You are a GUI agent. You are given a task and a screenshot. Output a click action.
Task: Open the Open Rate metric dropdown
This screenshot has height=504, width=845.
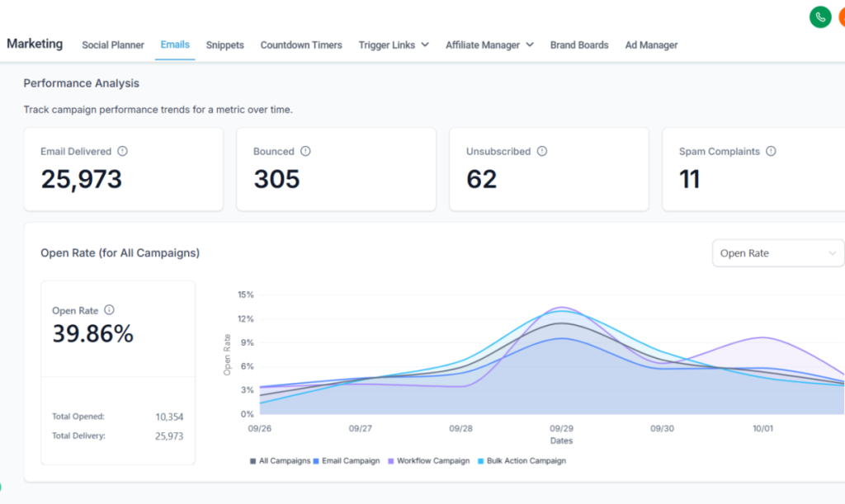pyautogui.click(x=777, y=253)
